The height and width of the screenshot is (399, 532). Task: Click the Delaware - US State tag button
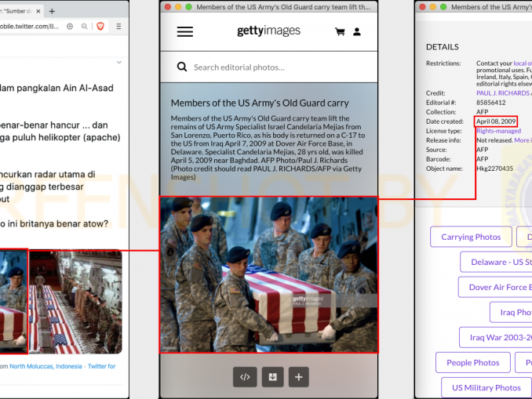click(x=496, y=262)
